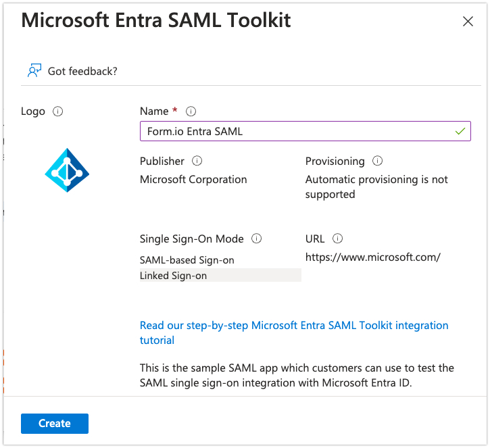Show info tooltip next to Provisioning
The image size is (490, 448).
tap(378, 161)
